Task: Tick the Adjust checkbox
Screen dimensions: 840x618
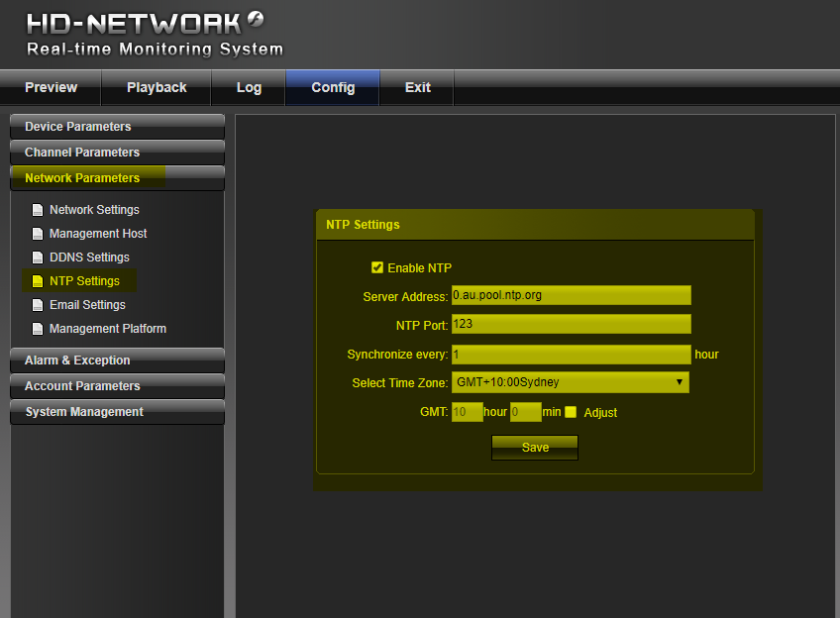Action: pyautogui.click(x=571, y=412)
